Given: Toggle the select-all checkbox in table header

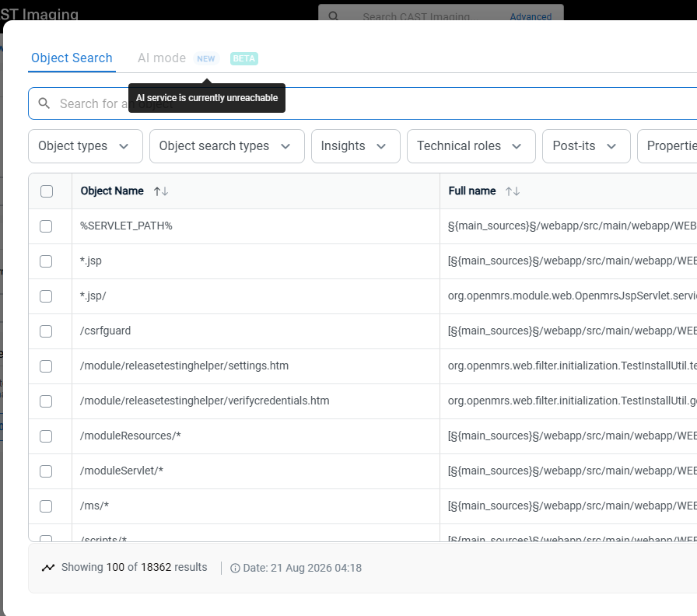Looking at the screenshot, I should [x=47, y=191].
